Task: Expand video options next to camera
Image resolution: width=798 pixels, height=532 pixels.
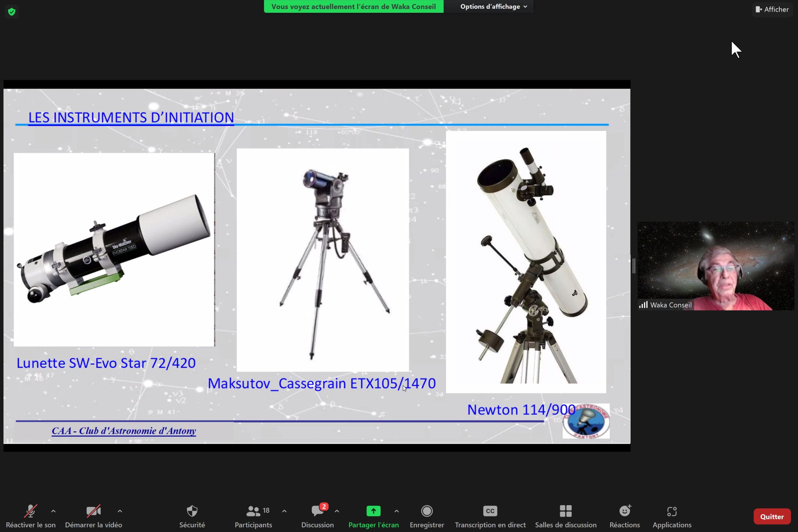Action: (120, 511)
